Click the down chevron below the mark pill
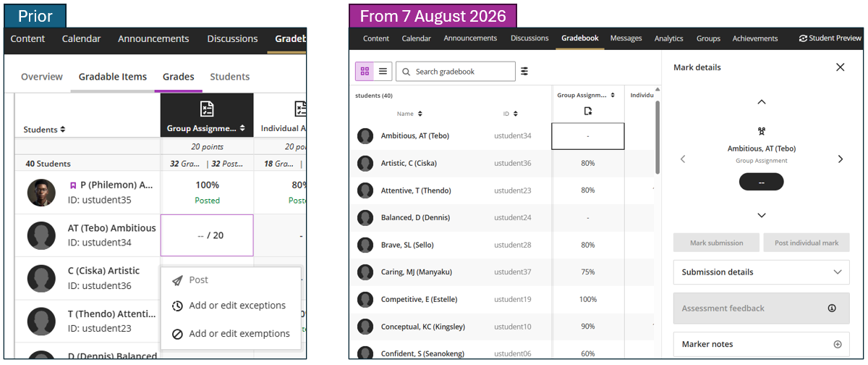 [762, 215]
